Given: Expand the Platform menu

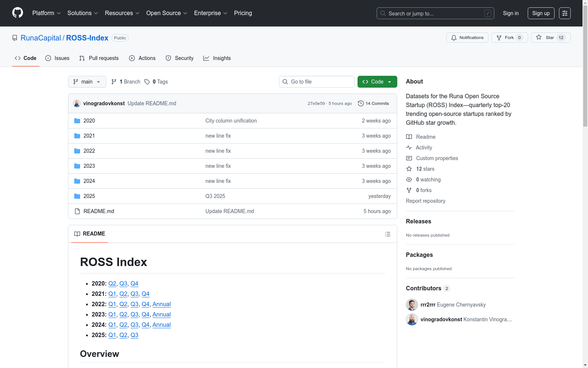Looking at the screenshot, I should coord(47,13).
